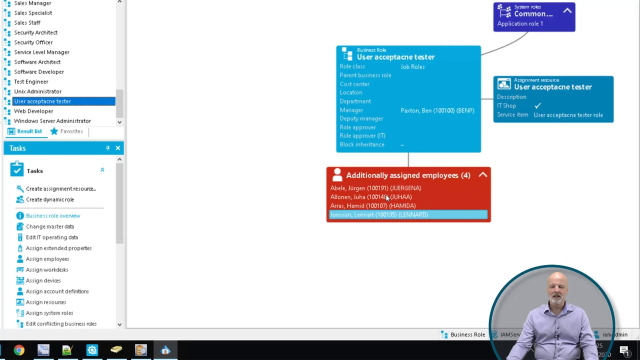Click Create dynamic role task
The image size is (640, 360).
coord(50,200)
